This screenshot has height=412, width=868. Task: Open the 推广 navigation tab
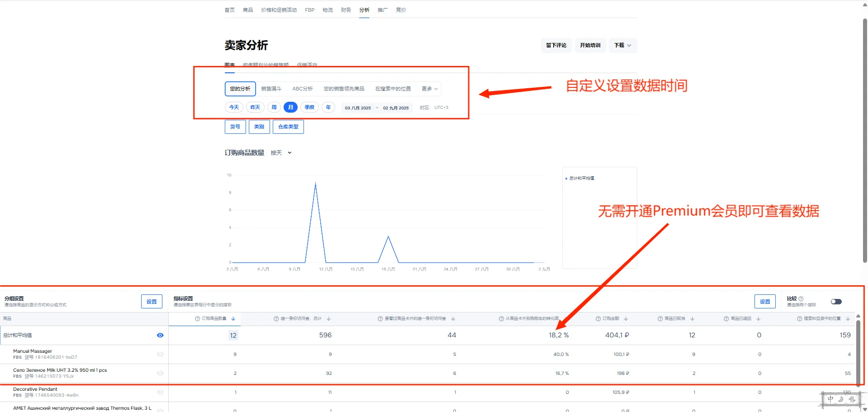(x=383, y=10)
